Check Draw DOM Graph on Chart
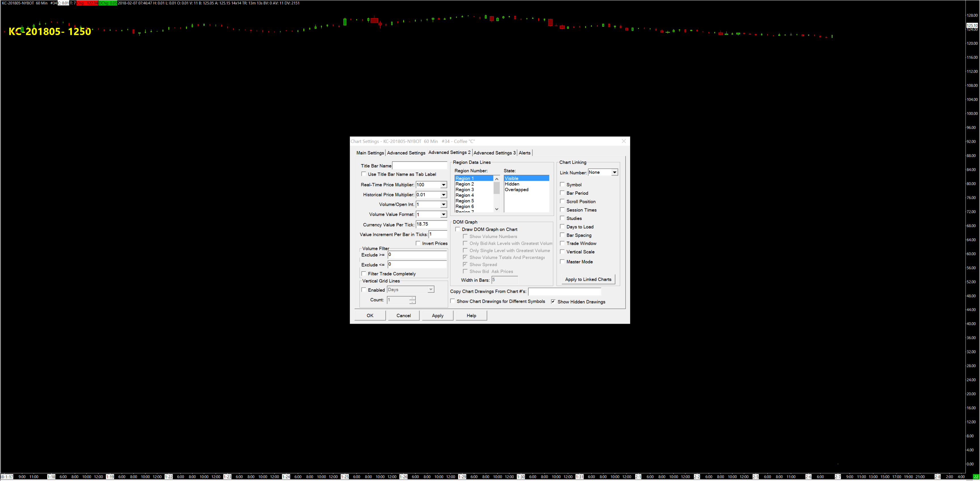 point(458,229)
